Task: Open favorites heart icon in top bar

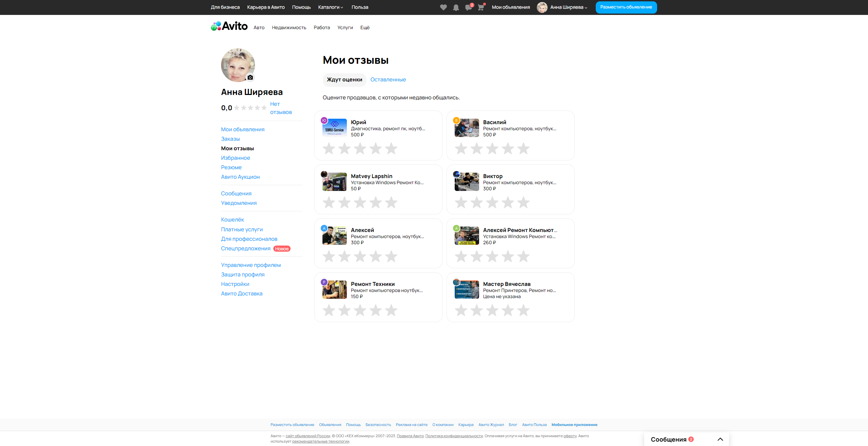Action: coord(443,7)
